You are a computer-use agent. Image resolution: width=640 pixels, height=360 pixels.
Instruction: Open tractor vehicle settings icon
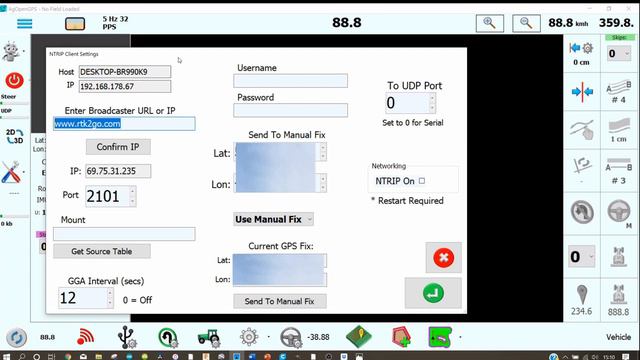(x=209, y=337)
